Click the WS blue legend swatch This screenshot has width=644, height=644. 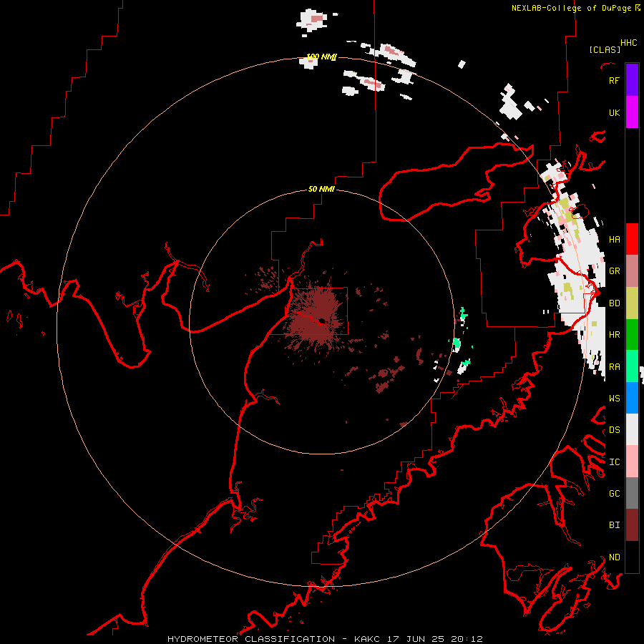pos(632,398)
